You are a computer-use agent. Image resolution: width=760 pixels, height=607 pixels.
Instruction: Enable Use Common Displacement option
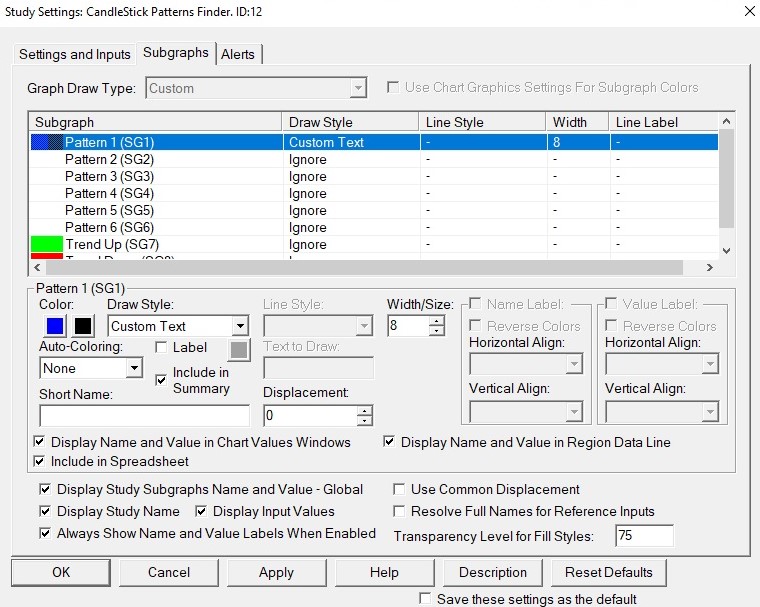pos(399,490)
